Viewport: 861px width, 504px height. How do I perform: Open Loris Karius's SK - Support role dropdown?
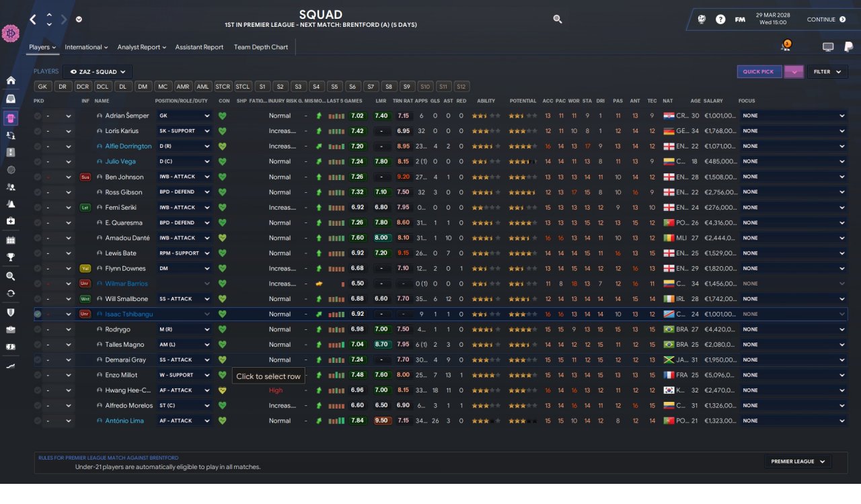(184, 131)
